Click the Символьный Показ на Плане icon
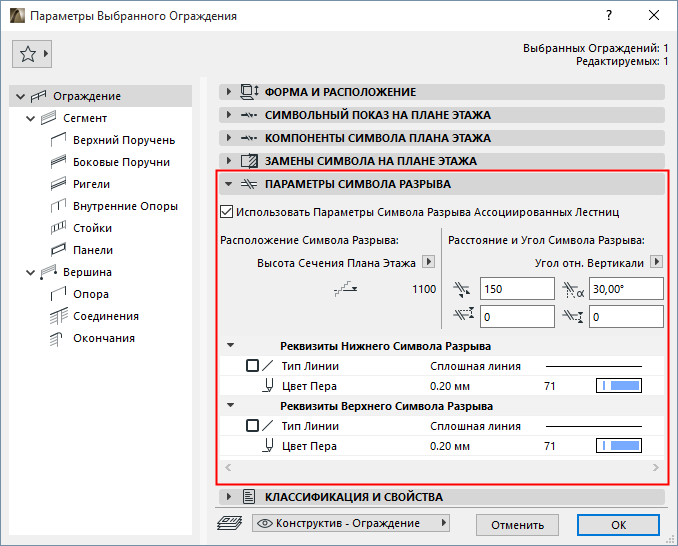 [249, 115]
